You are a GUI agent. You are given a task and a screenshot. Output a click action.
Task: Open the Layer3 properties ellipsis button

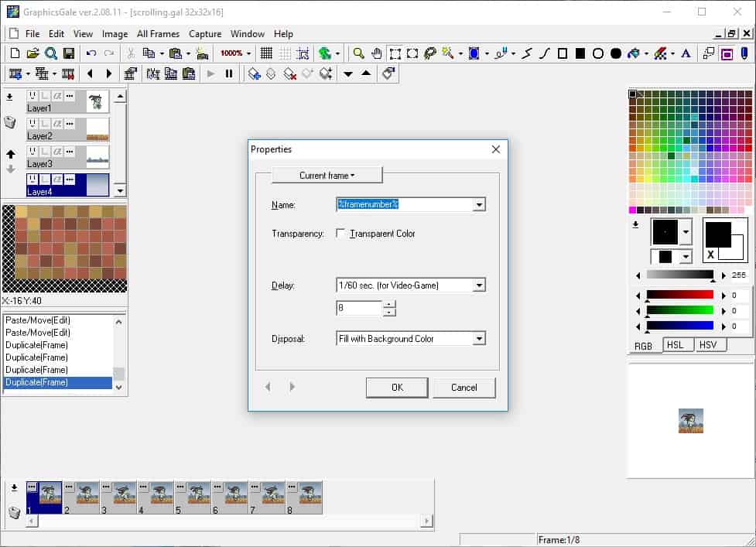click(x=70, y=152)
